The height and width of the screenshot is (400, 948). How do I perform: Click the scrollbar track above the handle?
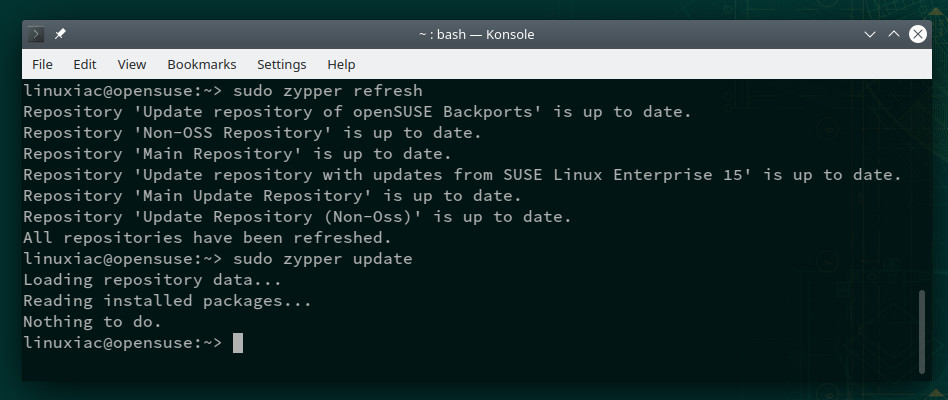point(922,186)
